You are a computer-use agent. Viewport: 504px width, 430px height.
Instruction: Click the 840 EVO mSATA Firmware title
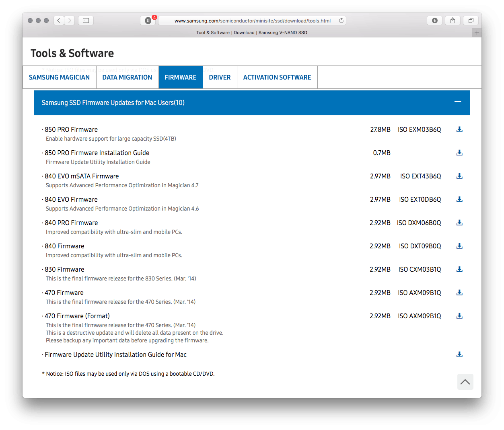82,176
